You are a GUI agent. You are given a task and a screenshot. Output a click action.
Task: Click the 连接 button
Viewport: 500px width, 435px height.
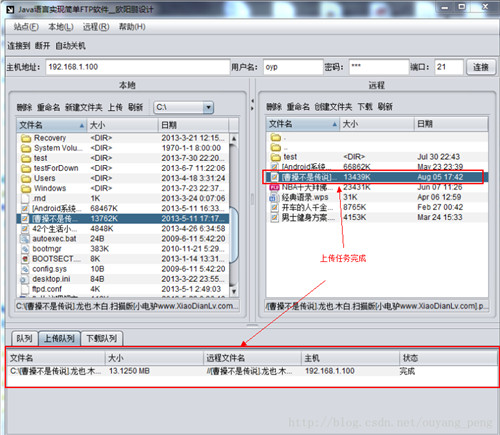(481, 67)
